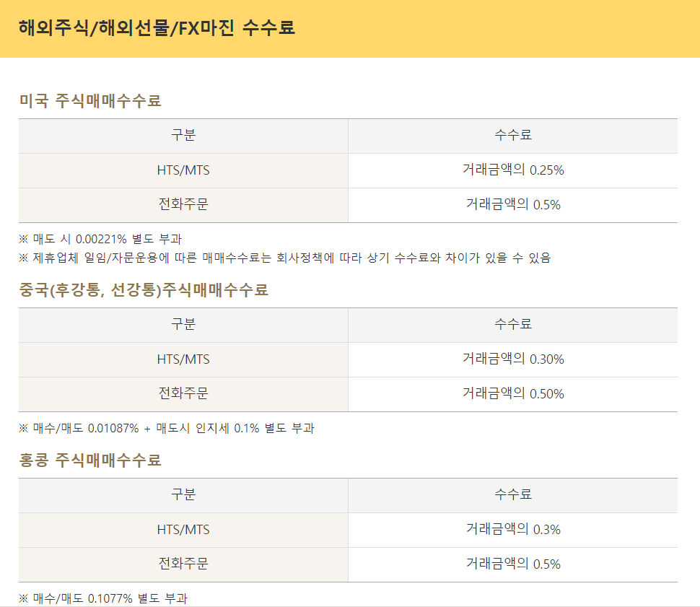Click 전화주문 row in US stock table
700x607 pixels.
click(x=183, y=204)
